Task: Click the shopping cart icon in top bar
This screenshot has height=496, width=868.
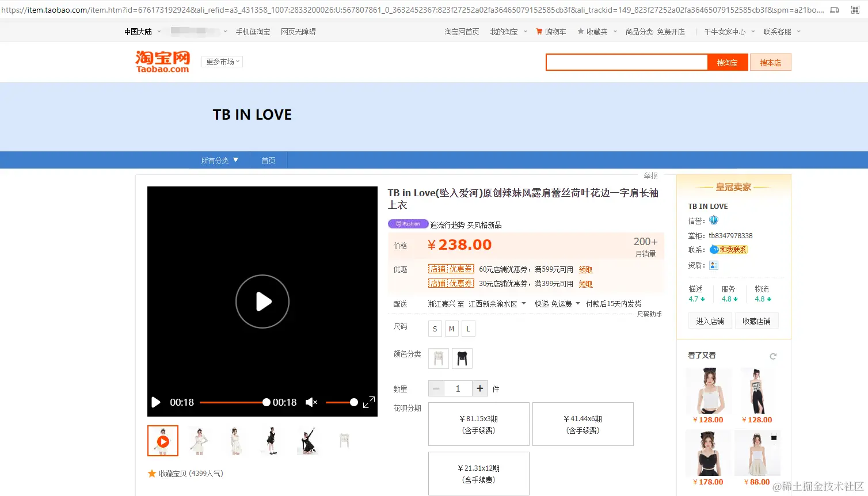Action: click(x=539, y=32)
